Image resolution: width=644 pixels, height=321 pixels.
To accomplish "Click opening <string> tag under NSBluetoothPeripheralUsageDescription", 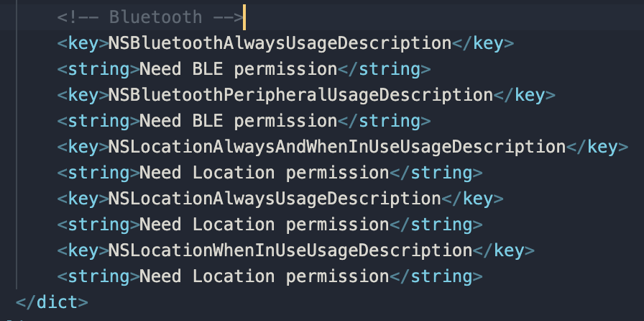I will 98,121.
